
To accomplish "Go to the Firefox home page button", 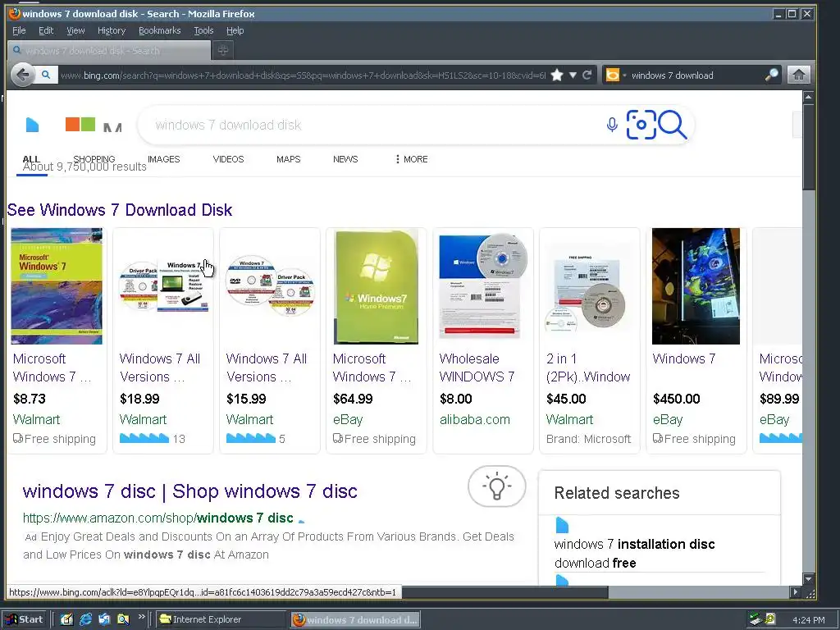I will pos(798,75).
